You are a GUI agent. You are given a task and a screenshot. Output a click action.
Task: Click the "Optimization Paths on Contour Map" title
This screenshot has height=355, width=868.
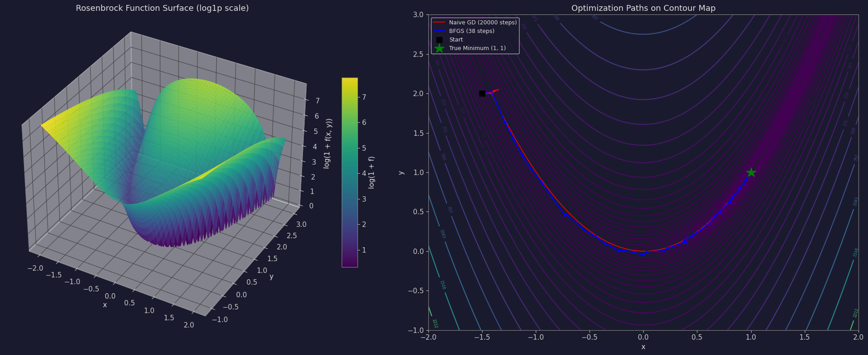click(x=643, y=8)
